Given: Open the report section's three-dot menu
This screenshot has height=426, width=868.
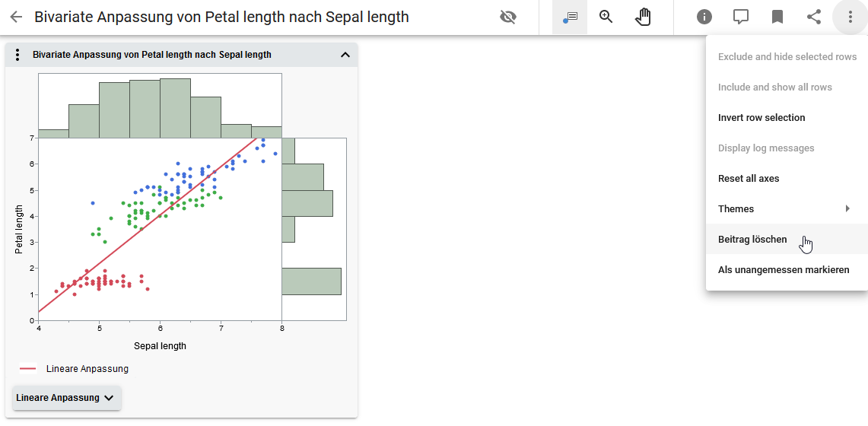Looking at the screenshot, I should (x=18, y=55).
